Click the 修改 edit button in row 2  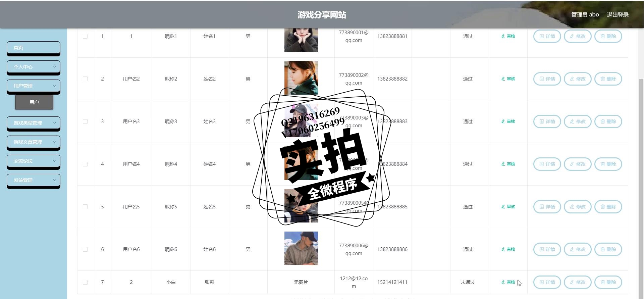(578, 79)
